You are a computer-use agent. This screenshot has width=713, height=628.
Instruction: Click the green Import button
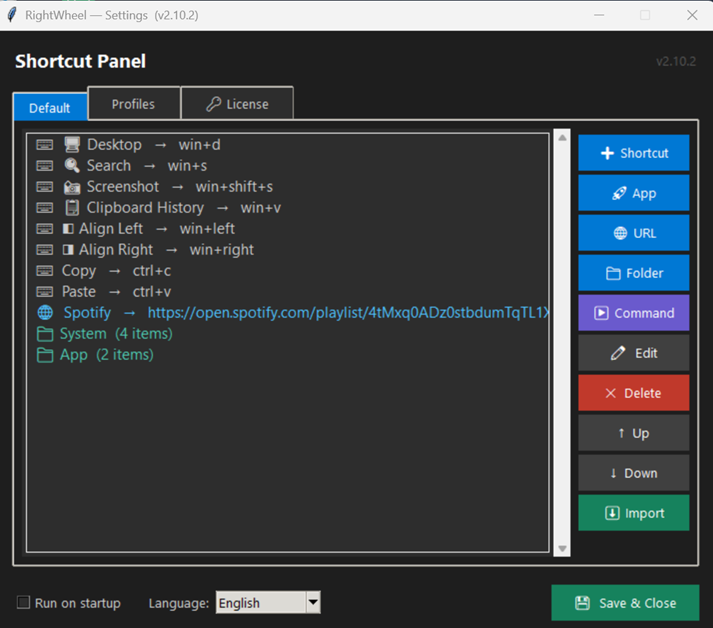pyautogui.click(x=633, y=513)
